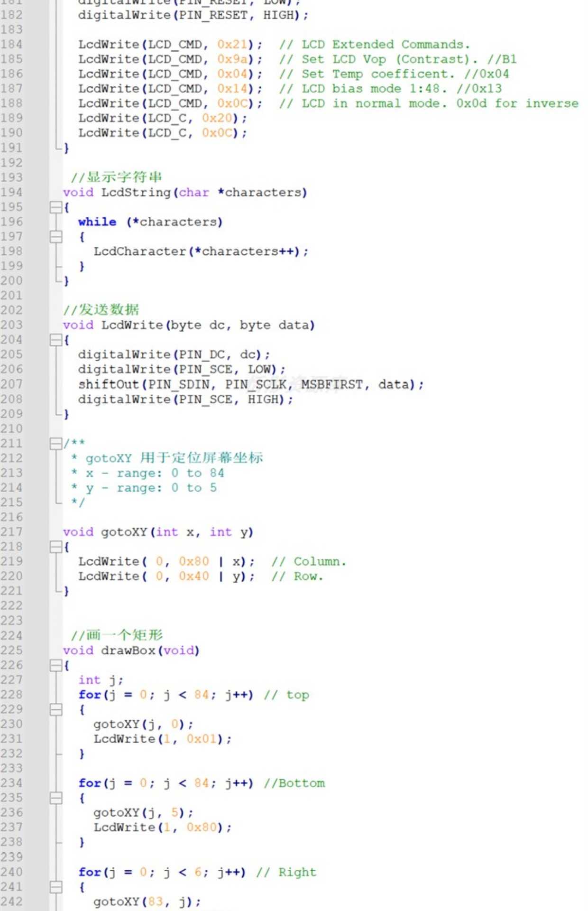Click the hex value 0x04 on line 186

(x=232, y=74)
